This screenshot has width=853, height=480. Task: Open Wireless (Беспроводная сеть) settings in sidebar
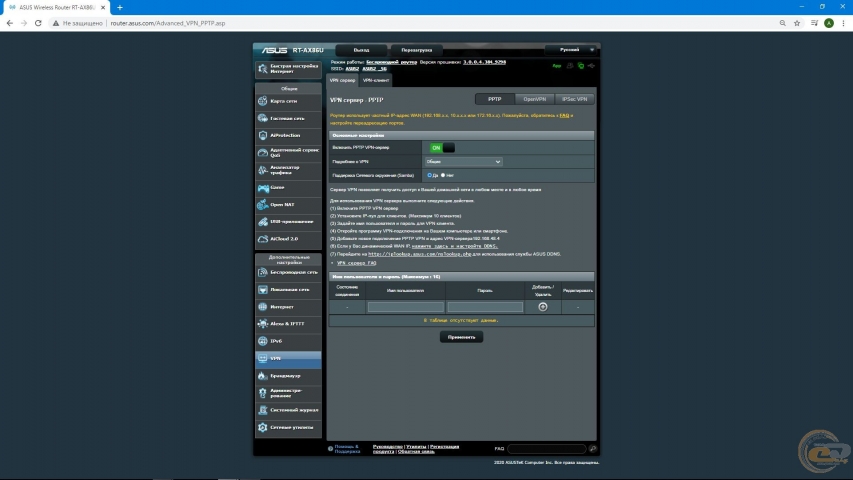(288, 273)
